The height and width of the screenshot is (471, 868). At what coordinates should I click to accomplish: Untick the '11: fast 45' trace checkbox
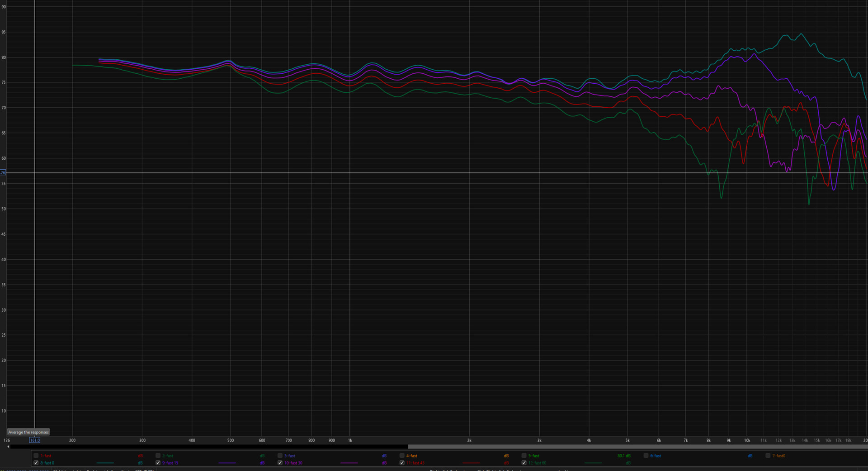pyautogui.click(x=402, y=463)
